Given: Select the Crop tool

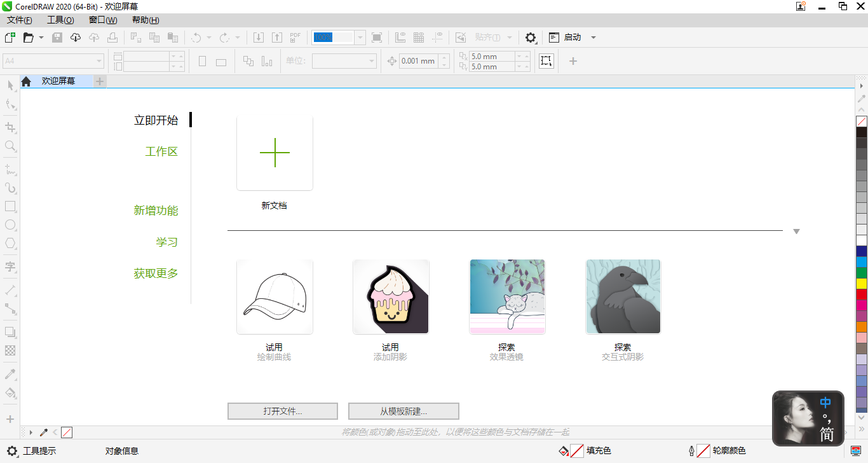Looking at the screenshot, I should point(10,128).
